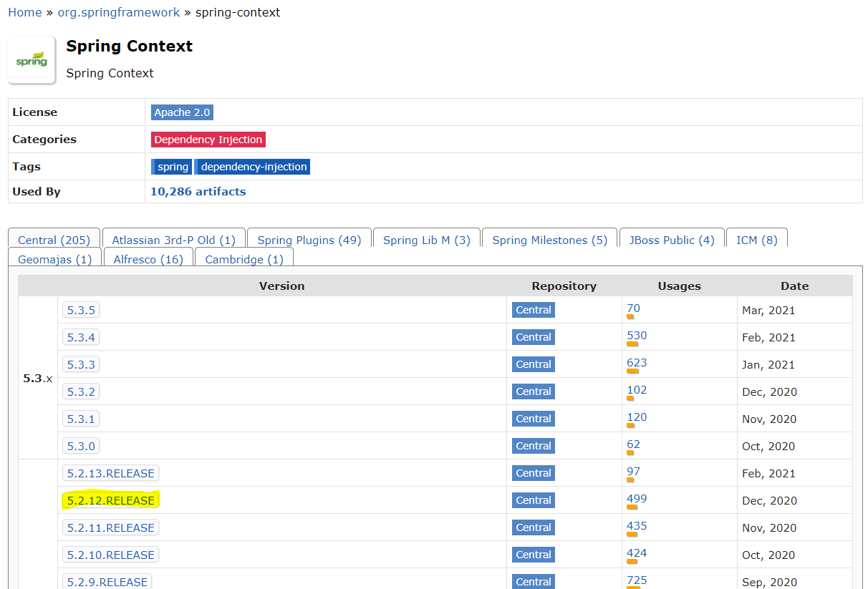The width and height of the screenshot is (868, 589).
Task: Open the 10,286 artifacts link
Action: click(198, 192)
